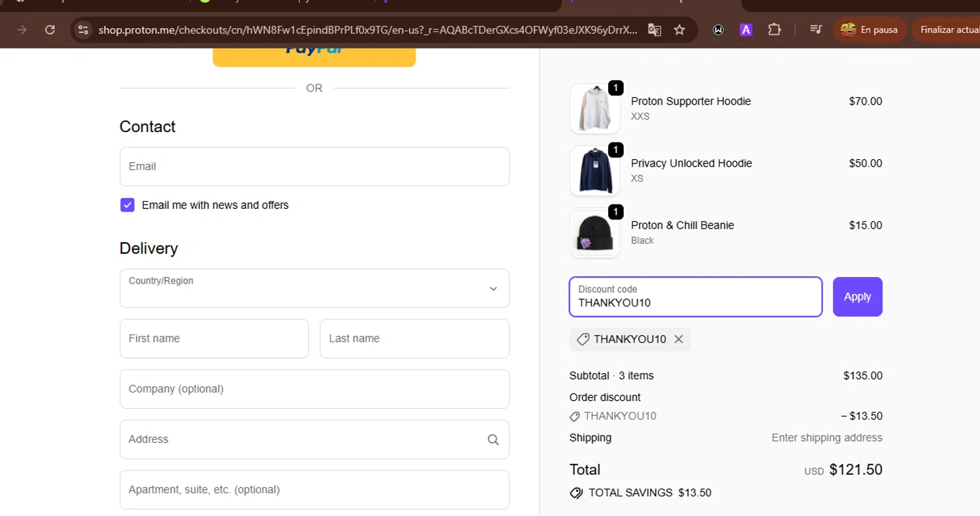The width and height of the screenshot is (980, 516).
Task: Click the $70.00 price
Action: (866, 101)
